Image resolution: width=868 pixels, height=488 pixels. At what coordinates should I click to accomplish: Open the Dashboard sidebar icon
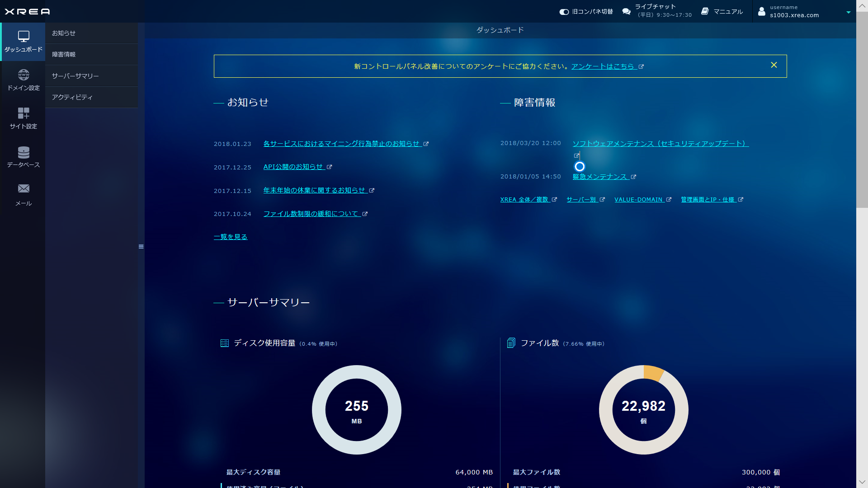click(24, 36)
